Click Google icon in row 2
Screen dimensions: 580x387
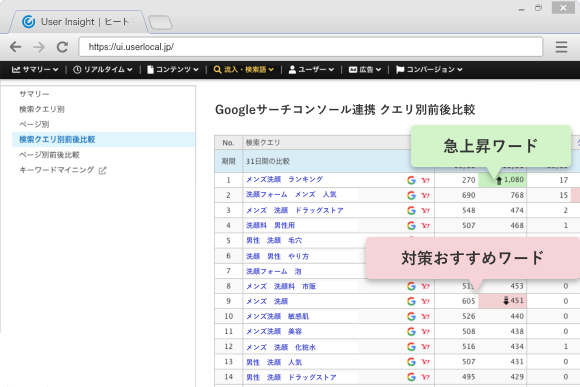[x=411, y=195]
